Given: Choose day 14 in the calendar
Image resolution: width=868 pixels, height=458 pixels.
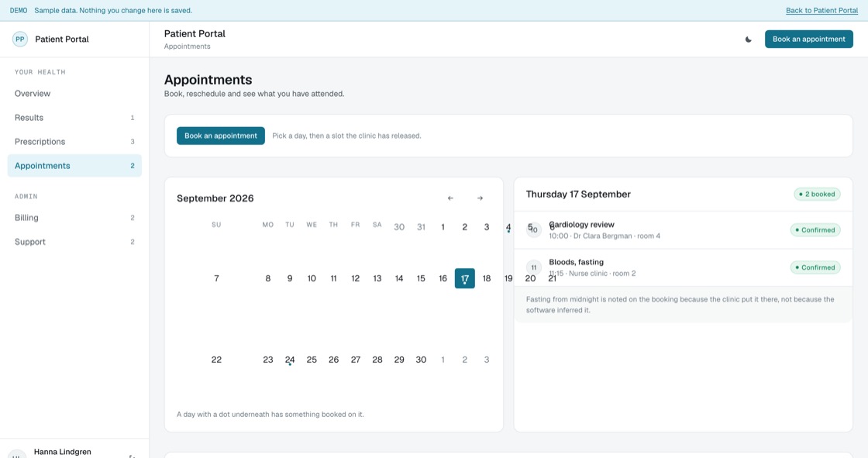Looking at the screenshot, I should [x=399, y=278].
